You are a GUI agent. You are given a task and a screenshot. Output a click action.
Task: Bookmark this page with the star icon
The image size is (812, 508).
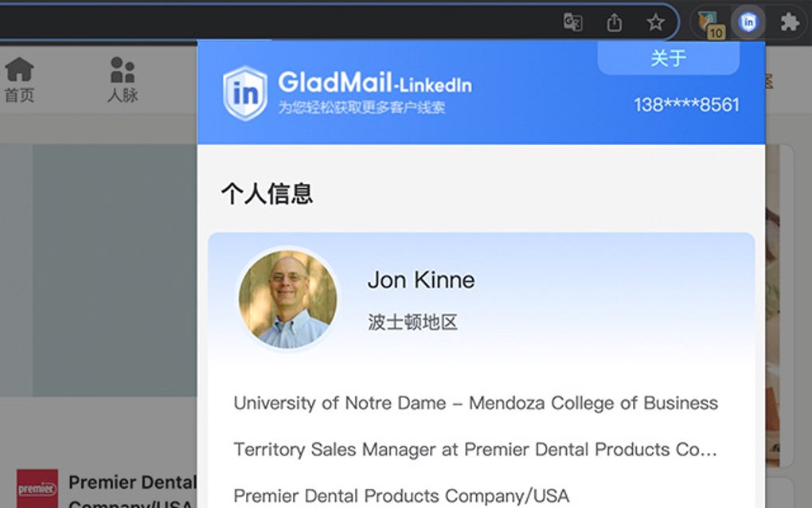point(655,22)
